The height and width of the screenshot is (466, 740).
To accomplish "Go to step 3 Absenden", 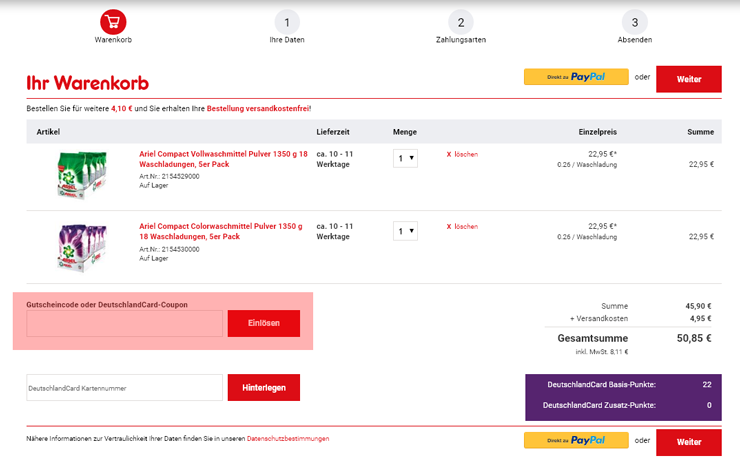I will (x=635, y=22).
